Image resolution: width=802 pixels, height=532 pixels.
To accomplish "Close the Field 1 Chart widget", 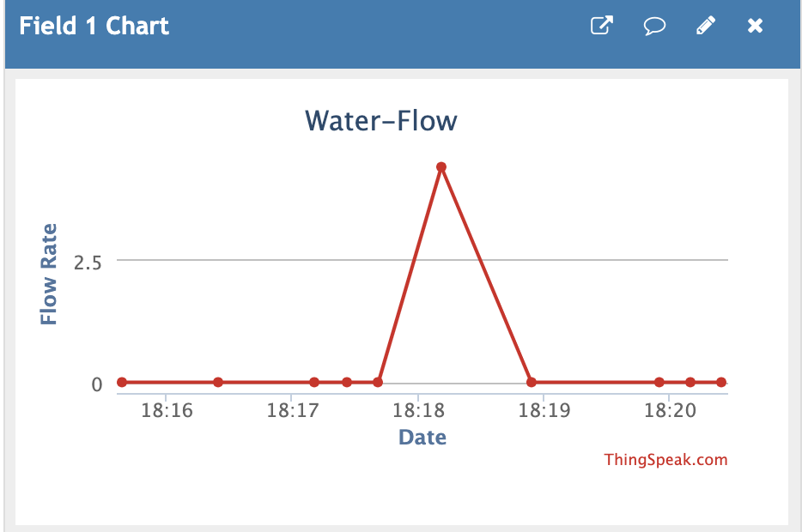I will click(x=755, y=26).
